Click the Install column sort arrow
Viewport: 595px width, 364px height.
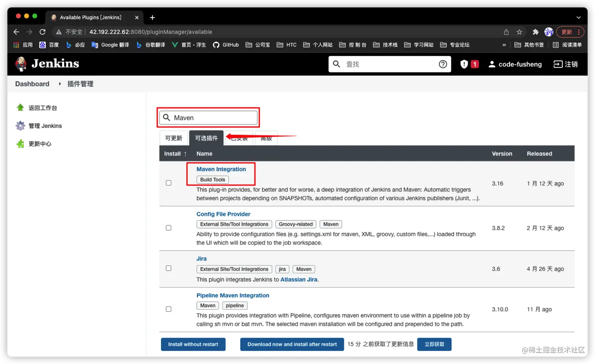pos(185,154)
